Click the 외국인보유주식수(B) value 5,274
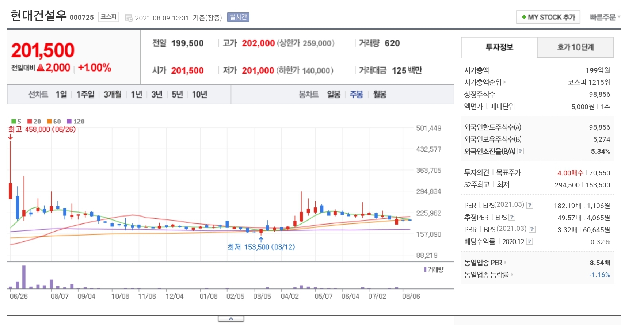The width and height of the screenshot is (644, 325). pos(602,139)
